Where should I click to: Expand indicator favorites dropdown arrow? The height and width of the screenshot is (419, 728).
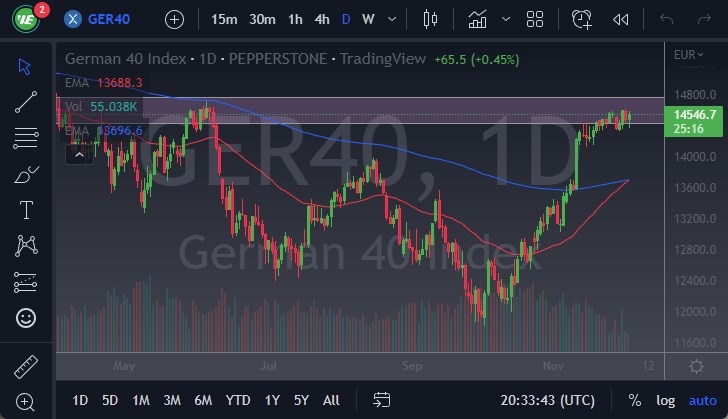pyautogui.click(x=506, y=20)
